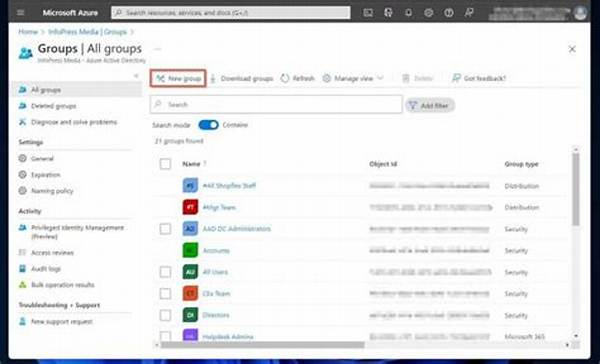Open the top bar feedback icon
Image resolution: width=600 pixels, height=364 pixels.
(x=469, y=13)
